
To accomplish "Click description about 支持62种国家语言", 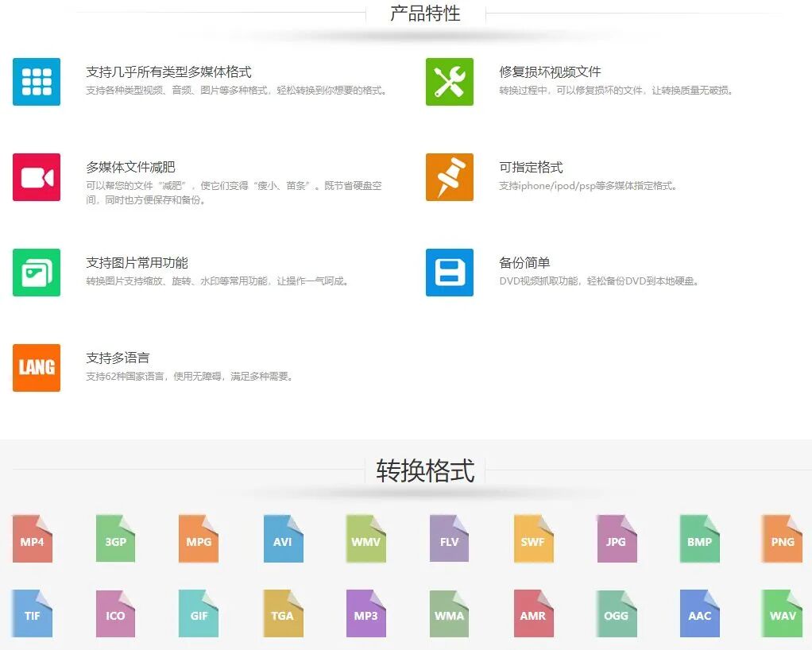I will [x=190, y=376].
